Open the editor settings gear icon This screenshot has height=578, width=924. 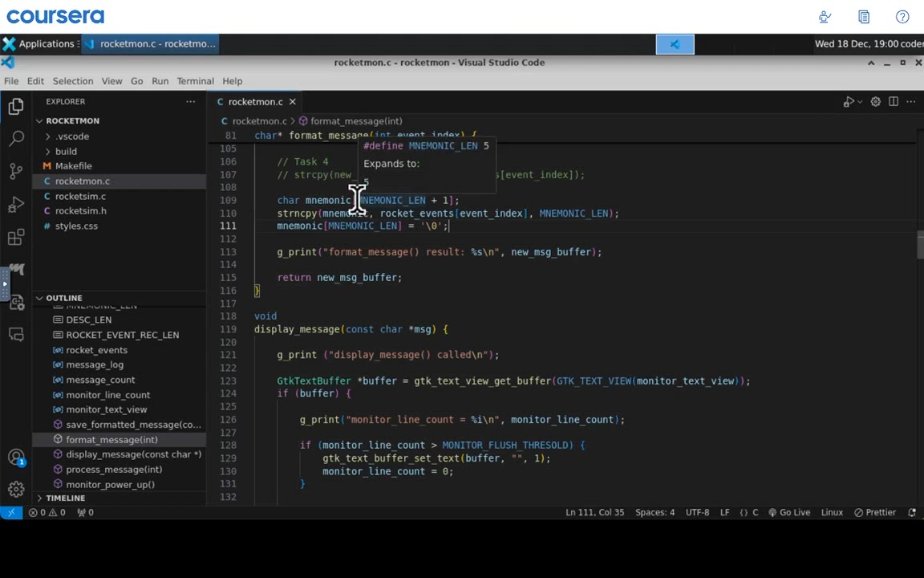[876, 102]
